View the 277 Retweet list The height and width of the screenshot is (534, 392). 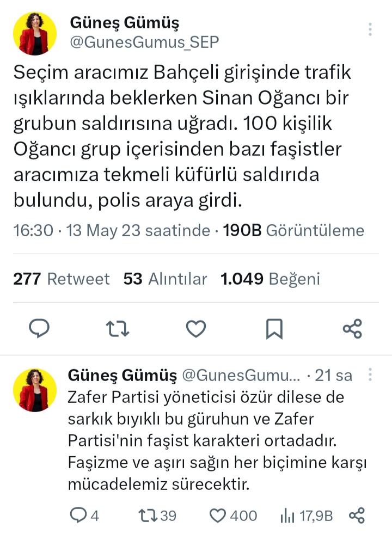61,279
